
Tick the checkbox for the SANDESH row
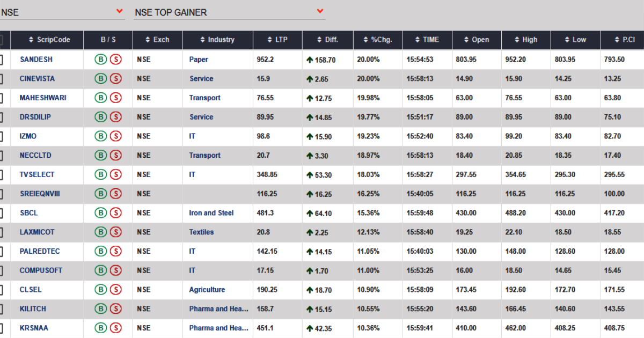[x=1, y=60]
